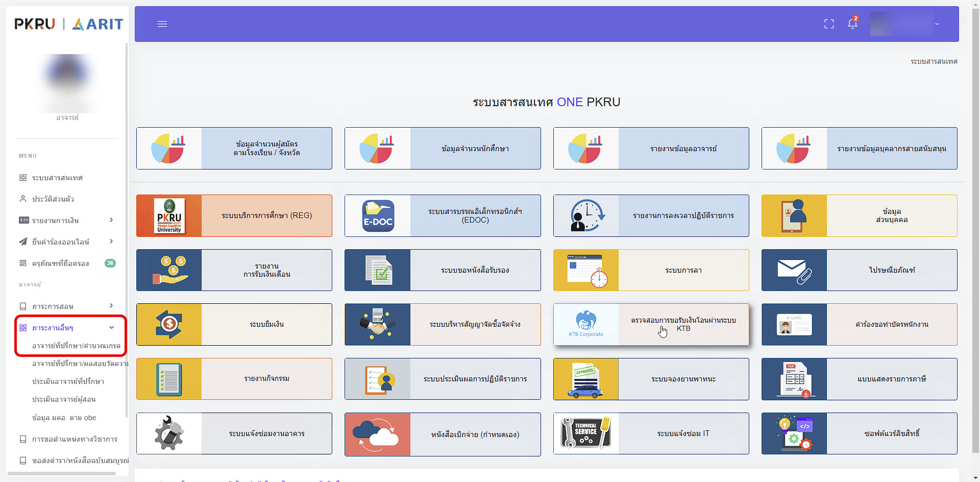980x482 pixels.
Task: Click the sidebar horizontal scrollbar
Action: (61, 473)
